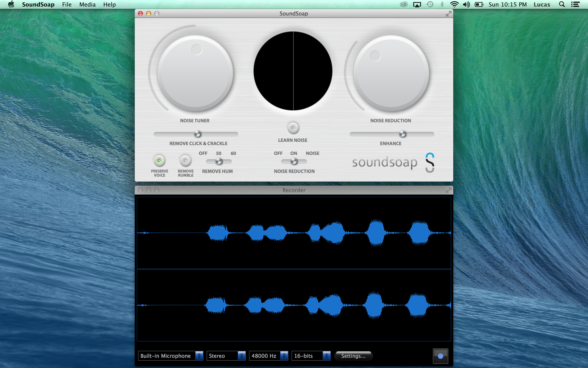Screen dimensions: 588x368
Task: Click the record button in Recorder
Action: pos(440,356)
